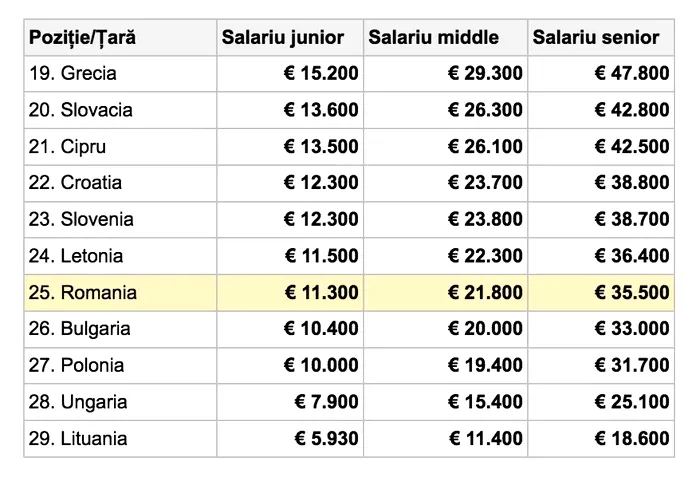This screenshot has height=493, width=700.
Task: Click the Poziție/Țară column header
Action: click(x=83, y=37)
